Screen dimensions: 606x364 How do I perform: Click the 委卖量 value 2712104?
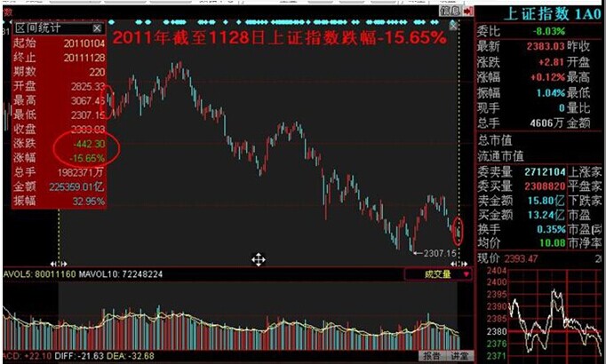(545, 171)
